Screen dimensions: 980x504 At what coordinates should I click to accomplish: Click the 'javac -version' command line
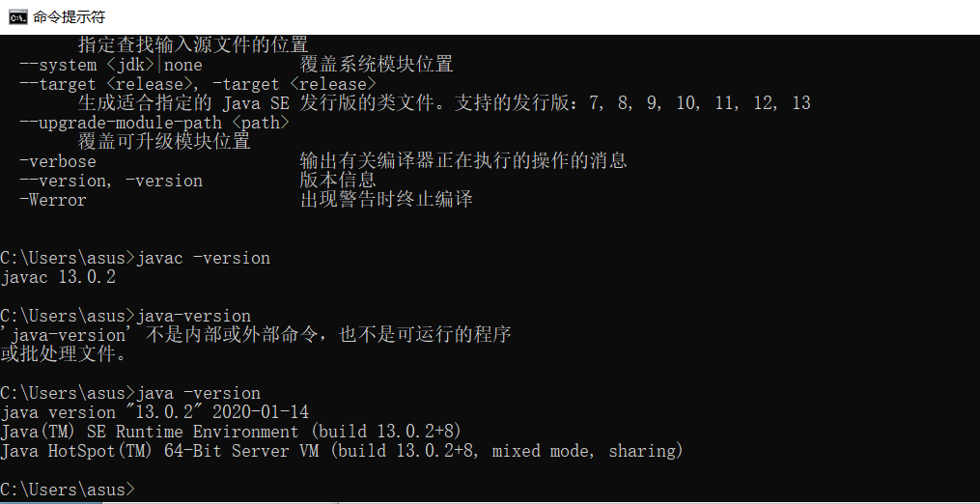click(135, 258)
